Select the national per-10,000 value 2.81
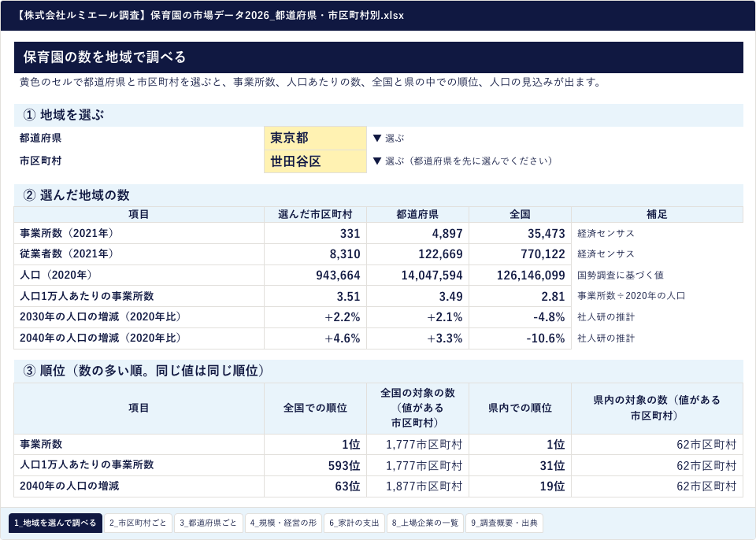756x540 pixels. [x=521, y=296]
